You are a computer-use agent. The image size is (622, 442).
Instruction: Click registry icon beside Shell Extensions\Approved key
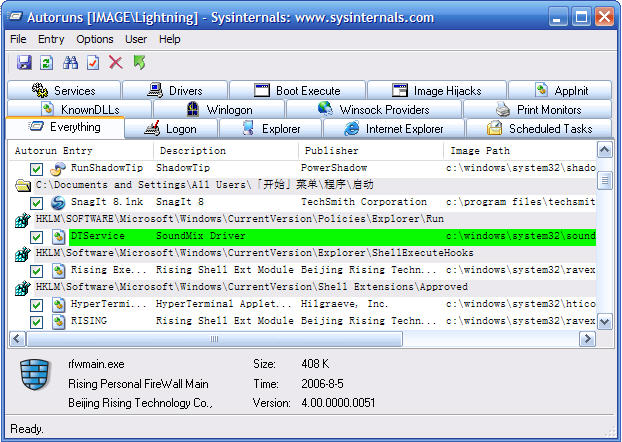(23, 288)
